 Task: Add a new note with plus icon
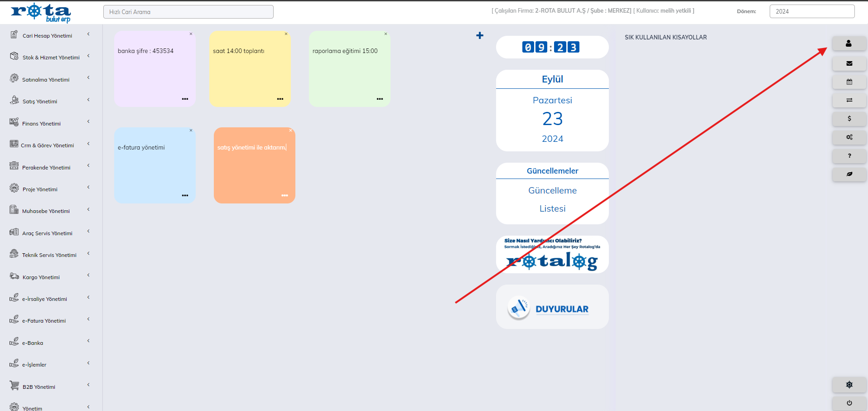click(x=480, y=35)
